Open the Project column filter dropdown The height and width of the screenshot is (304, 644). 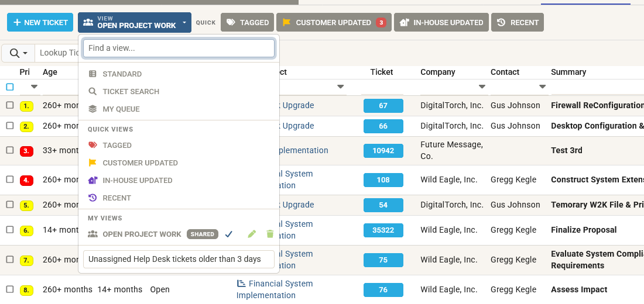(341, 87)
